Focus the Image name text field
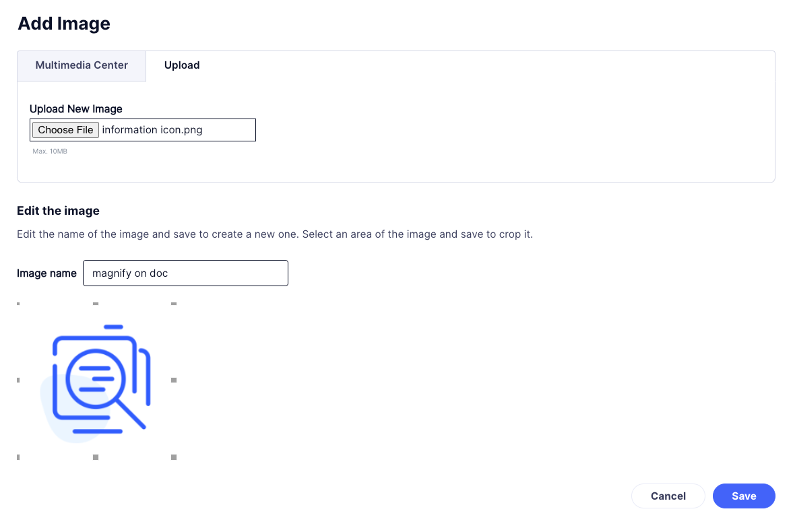793x532 pixels. pyautogui.click(x=185, y=273)
